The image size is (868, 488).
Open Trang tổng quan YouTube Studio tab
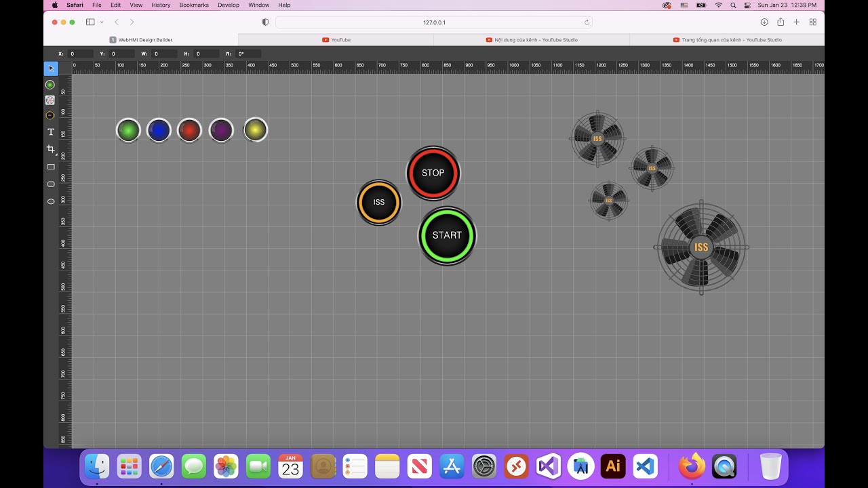tap(727, 40)
